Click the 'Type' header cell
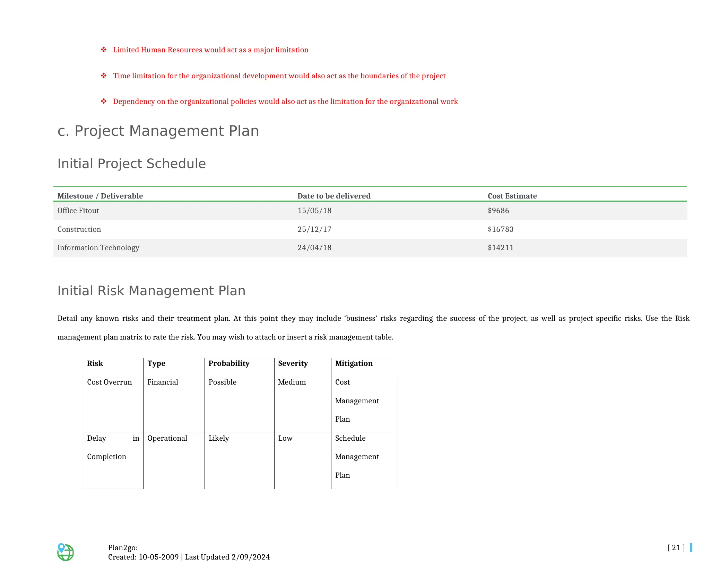Screen dimensions: 728x572 [x=174, y=368]
